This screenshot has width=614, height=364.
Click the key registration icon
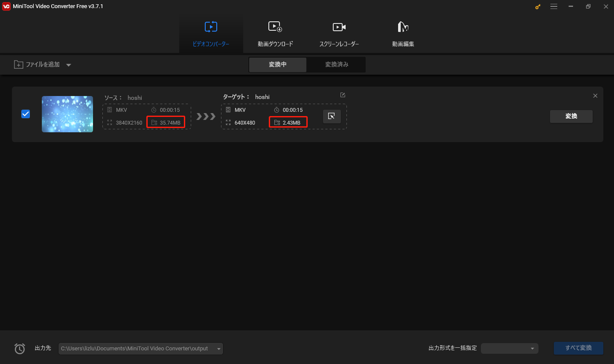[538, 6]
